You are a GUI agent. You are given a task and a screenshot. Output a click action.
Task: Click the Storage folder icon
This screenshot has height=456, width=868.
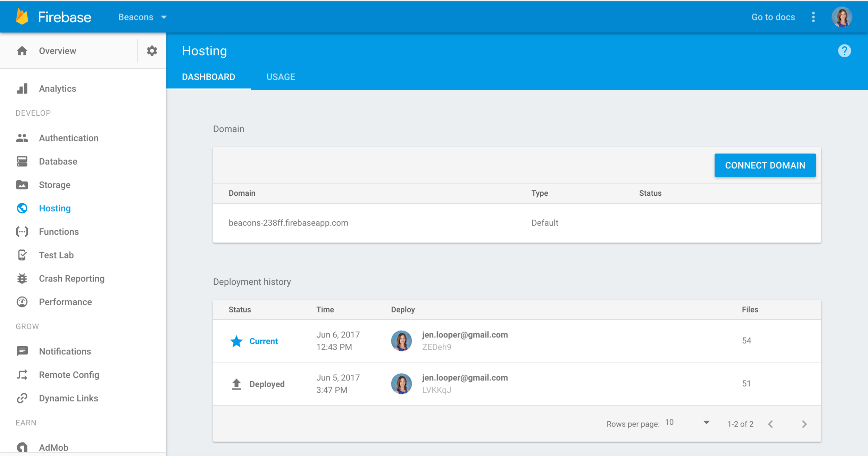click(22, 185)
